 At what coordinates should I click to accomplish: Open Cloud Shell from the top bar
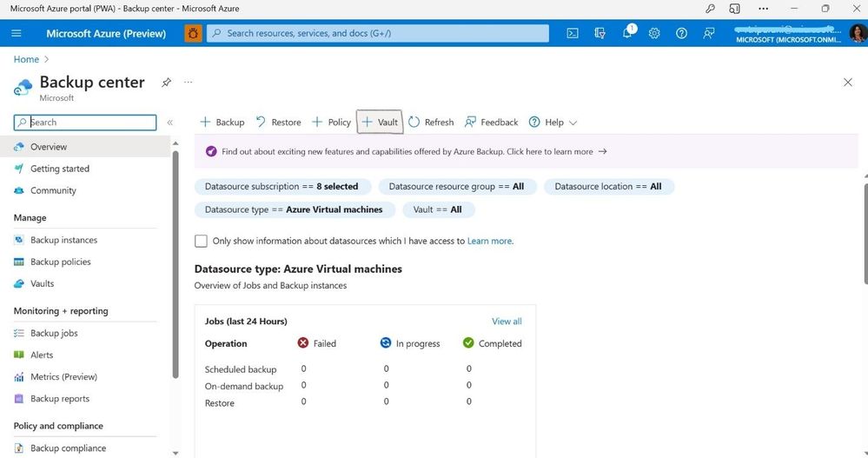[573, 33]
